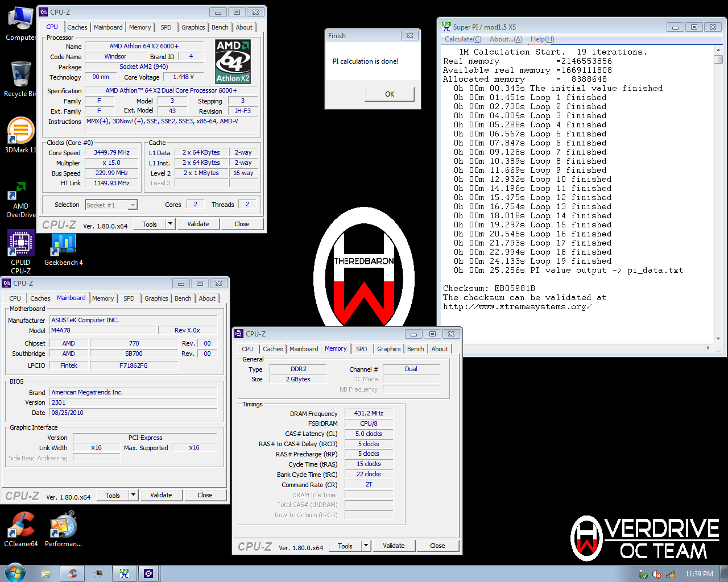Select Memory tab in CPU-Z Mainboard window
728x582 pixels.
pyautogui.click(x=103, y=298)
